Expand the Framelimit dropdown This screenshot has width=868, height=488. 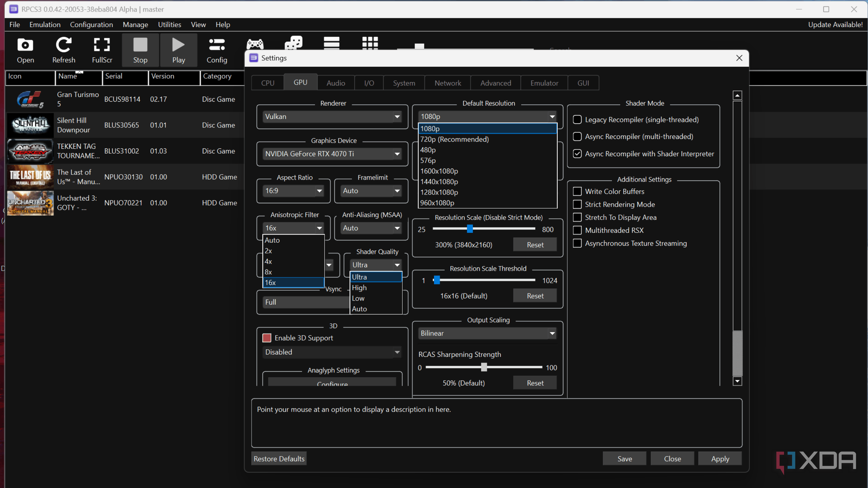pyautogui.click(x=371, y=191)
